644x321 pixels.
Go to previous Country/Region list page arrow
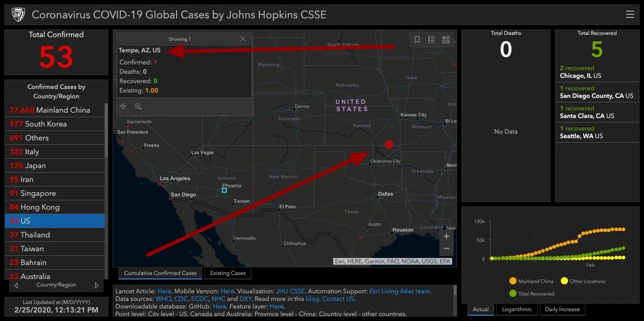pos(16,285)
